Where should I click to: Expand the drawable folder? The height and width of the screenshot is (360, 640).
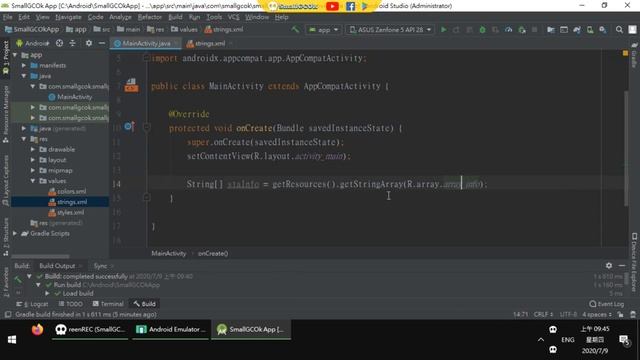[x=33, y=149]
